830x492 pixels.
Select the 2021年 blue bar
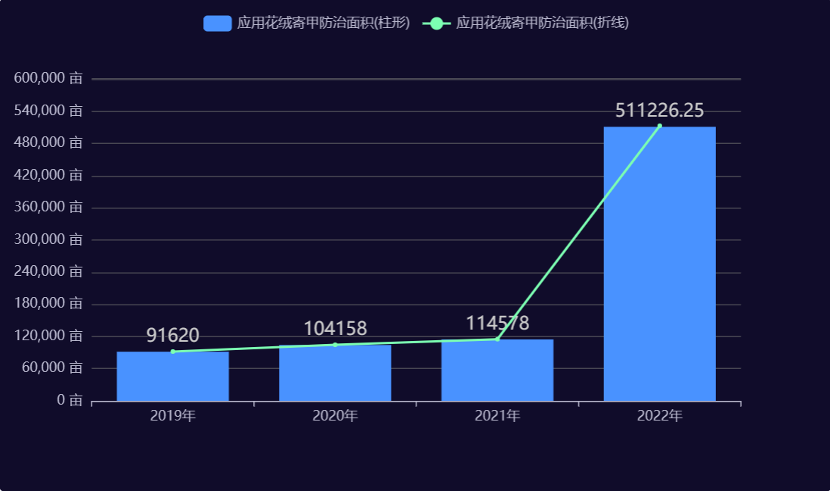point(497,371)
